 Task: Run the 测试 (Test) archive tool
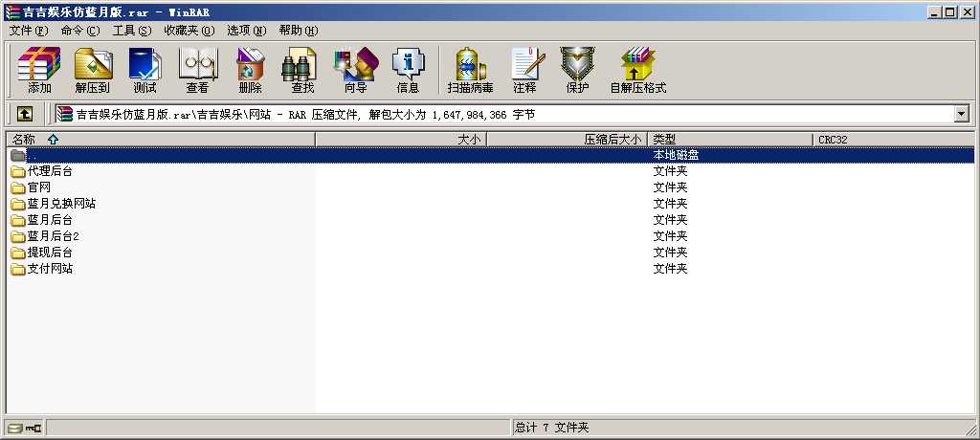click(145, 70)
